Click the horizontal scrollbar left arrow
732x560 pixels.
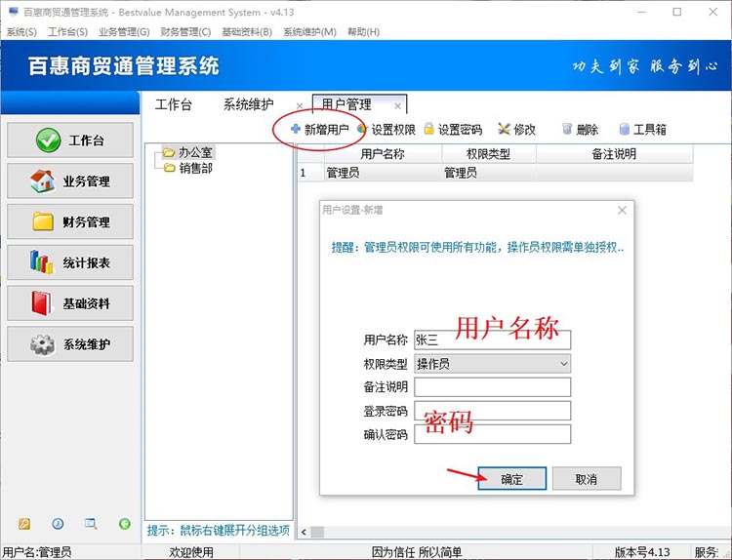pyautogui.click(x=304, y=532)
